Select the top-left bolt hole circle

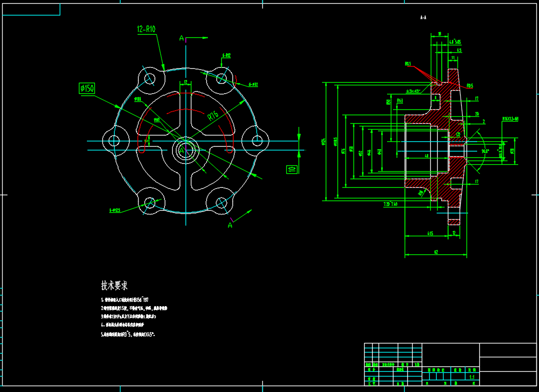pyautogui.click(x=150, y=79)
